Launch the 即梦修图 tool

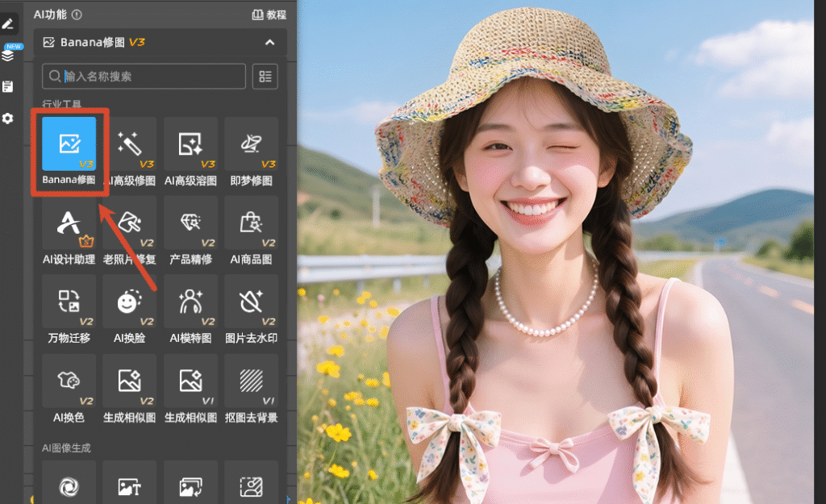click(251, 145)
